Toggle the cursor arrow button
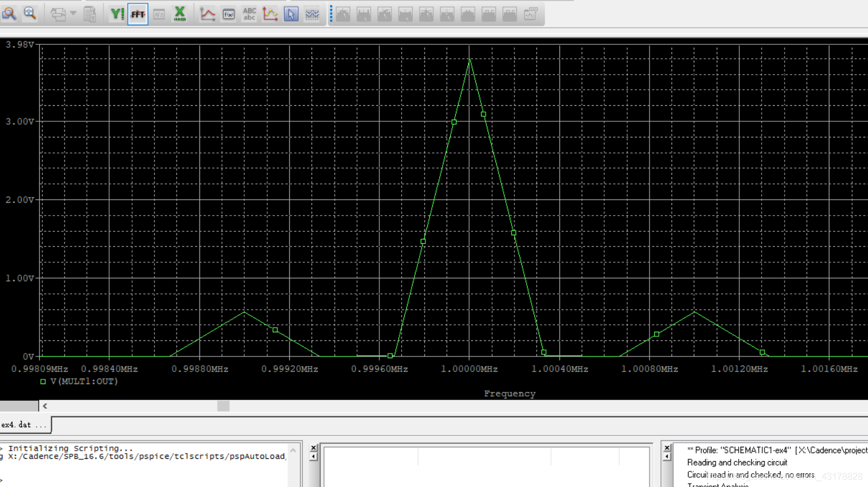This screenshot has height=487, width=868. (291, 14)
